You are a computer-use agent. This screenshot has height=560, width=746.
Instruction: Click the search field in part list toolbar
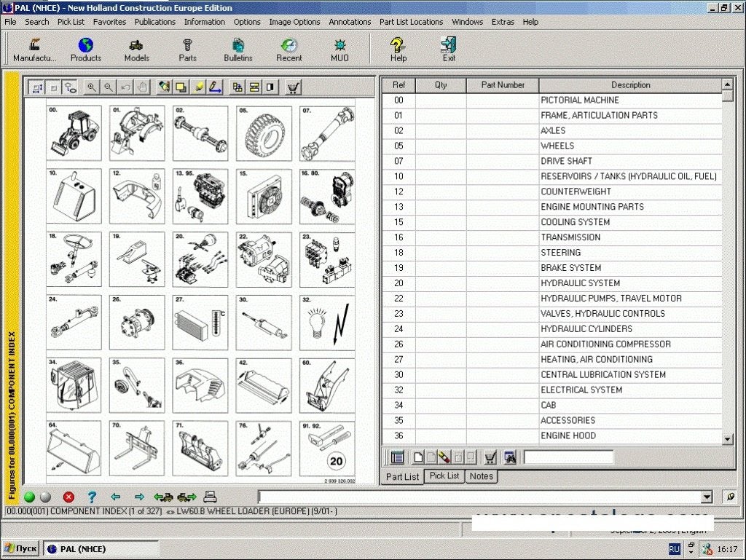tap(568, 457)
